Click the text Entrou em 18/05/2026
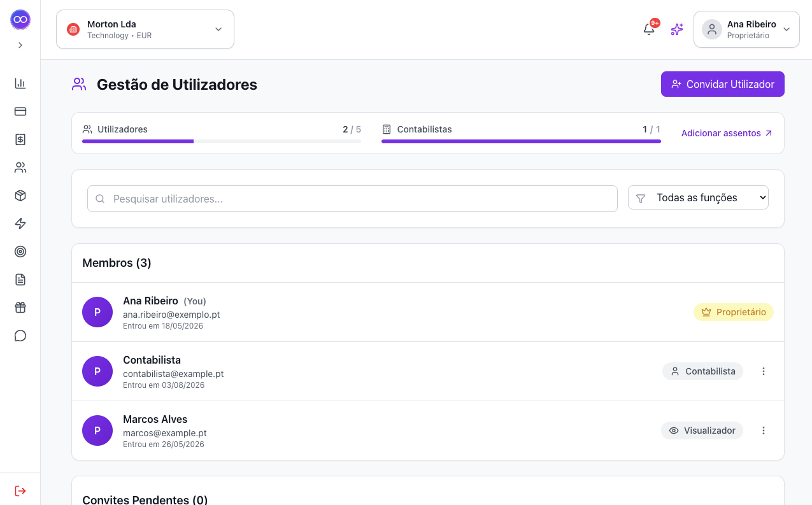 coord(163,326)
